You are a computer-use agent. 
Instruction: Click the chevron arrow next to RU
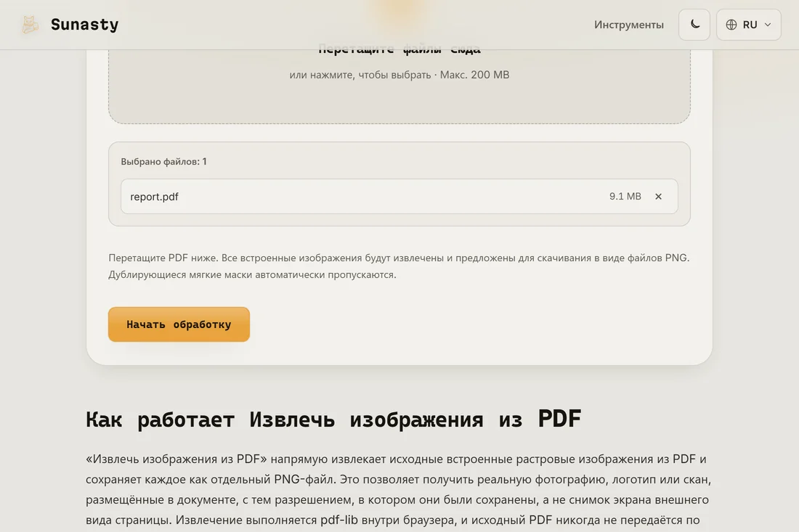(x=768, y=25)
